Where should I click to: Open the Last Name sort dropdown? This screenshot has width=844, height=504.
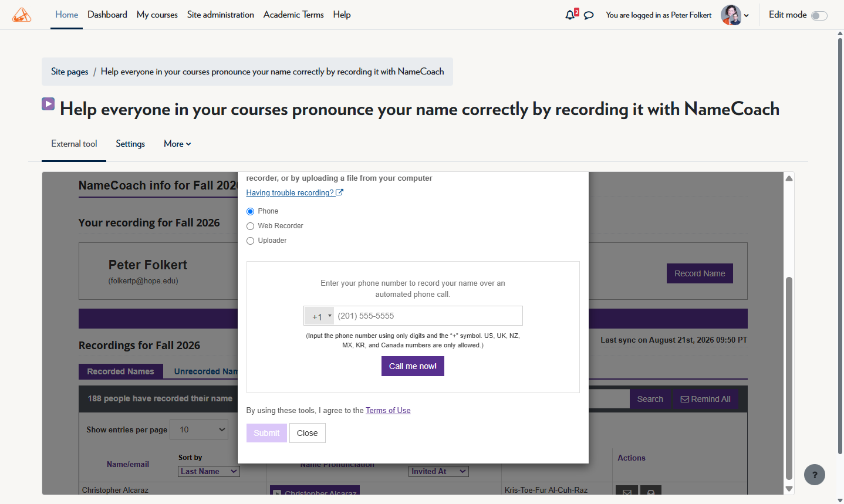tap(209, 471)
